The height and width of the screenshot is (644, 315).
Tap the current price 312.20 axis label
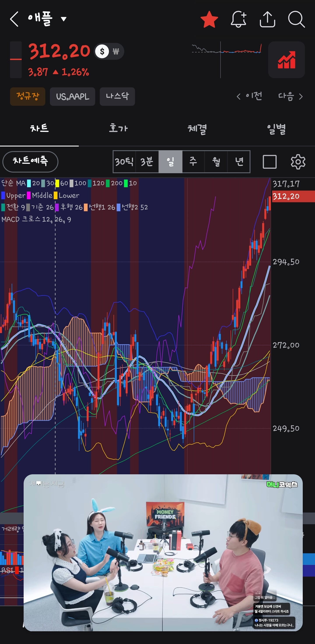(x=293, y=196)
